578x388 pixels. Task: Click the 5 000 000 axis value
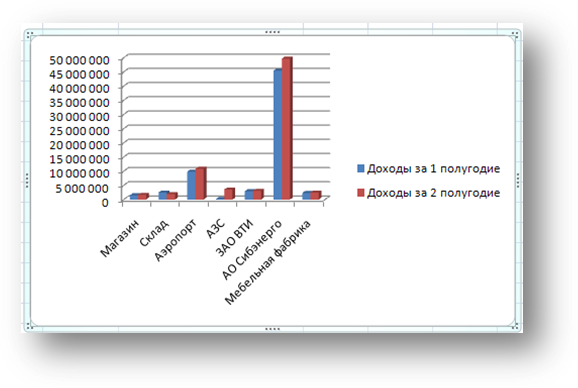[x=82, y=188]
